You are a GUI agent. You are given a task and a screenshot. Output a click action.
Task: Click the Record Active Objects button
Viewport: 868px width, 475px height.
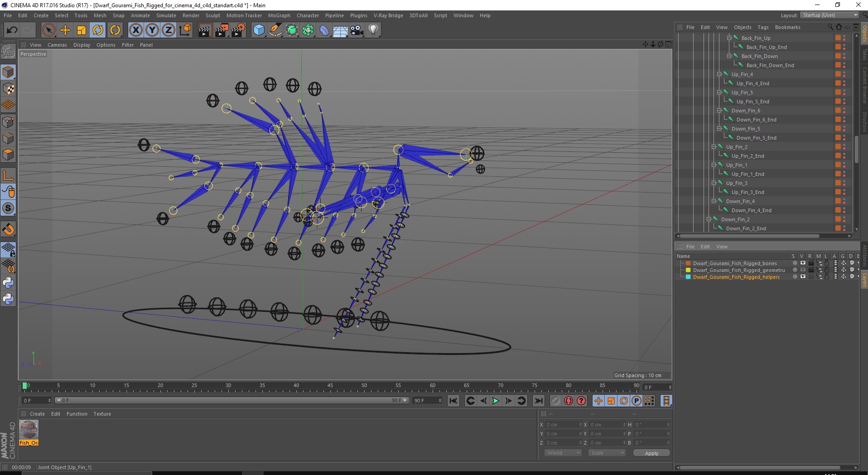pos(555,401)
